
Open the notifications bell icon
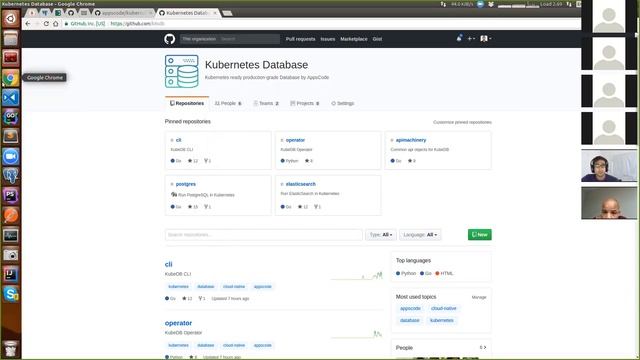(x=459, y=38)
